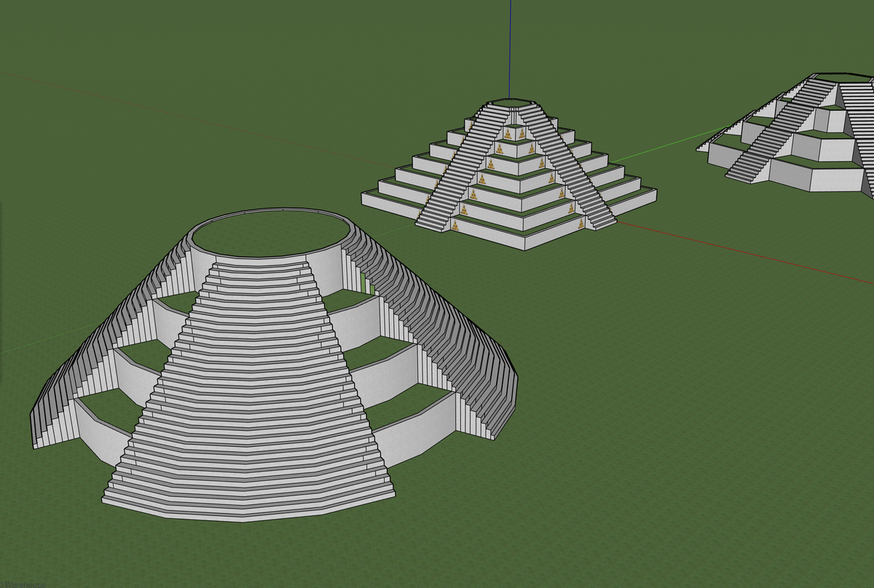Viewport: 874px width, 588px height.
Task: Select the bottom tier corner of central pyramid
Action: coord(526,242)
